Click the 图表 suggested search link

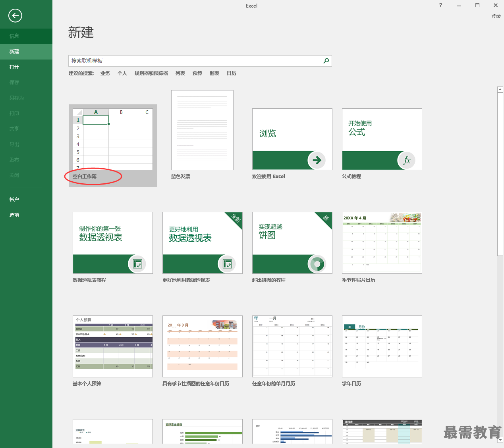pos(214,73)
